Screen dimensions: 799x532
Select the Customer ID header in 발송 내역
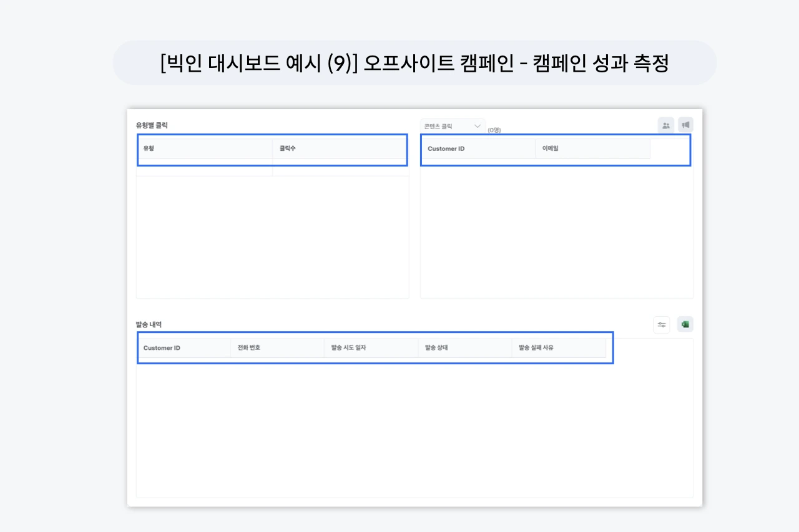click(163, 348)
